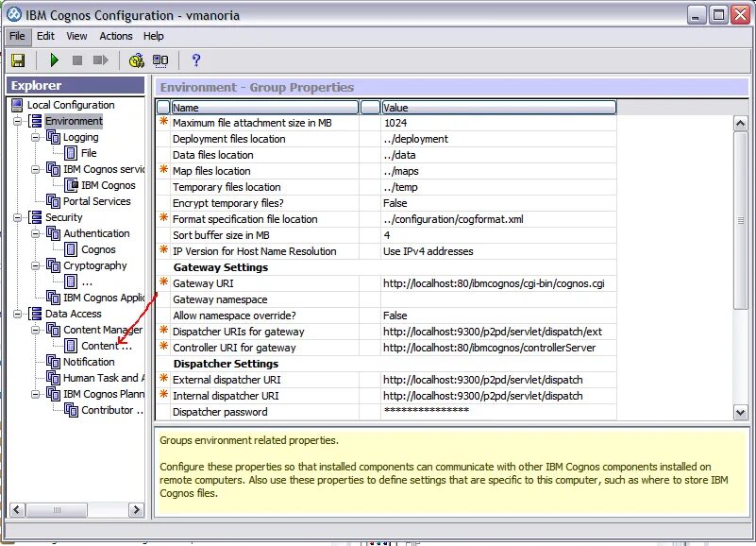Click the Notification node icon
This screenshot has height=546, width=756.
53,362
